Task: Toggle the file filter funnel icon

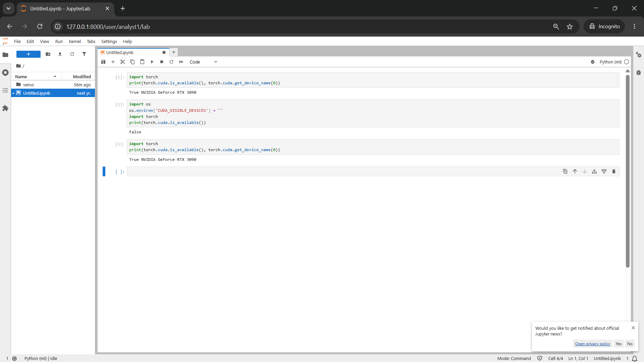Action: click(x=84, y=54)
